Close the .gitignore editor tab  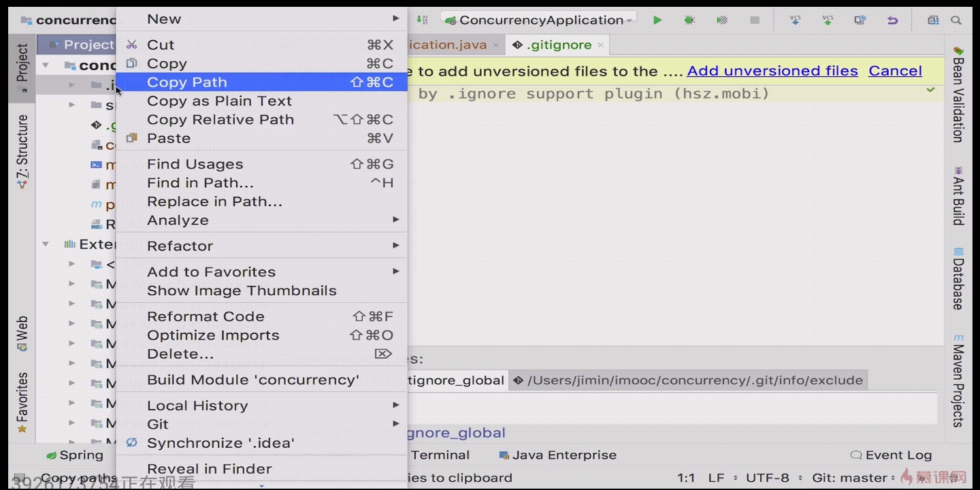coord(600,46)
